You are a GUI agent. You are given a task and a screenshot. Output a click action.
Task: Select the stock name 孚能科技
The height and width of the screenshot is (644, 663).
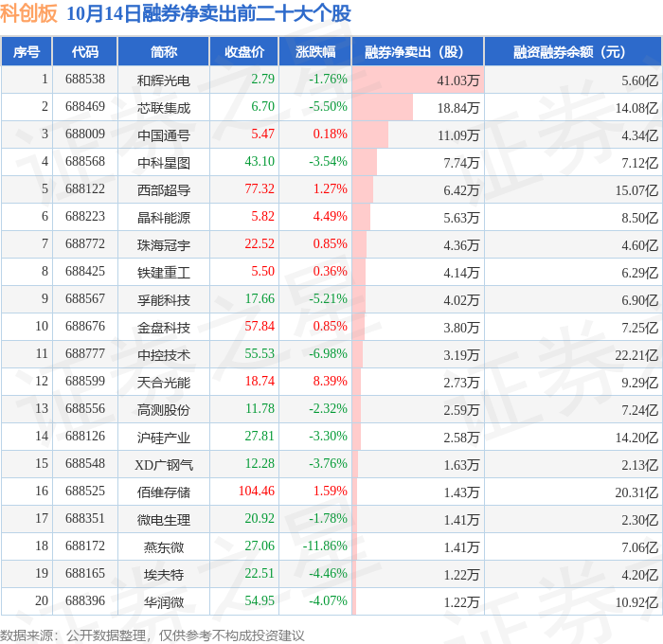[x=164, y=300]
